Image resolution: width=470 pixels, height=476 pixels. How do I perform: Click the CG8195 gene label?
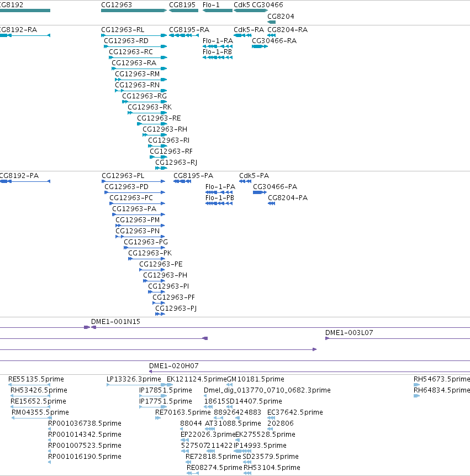(x=182, y=5)
